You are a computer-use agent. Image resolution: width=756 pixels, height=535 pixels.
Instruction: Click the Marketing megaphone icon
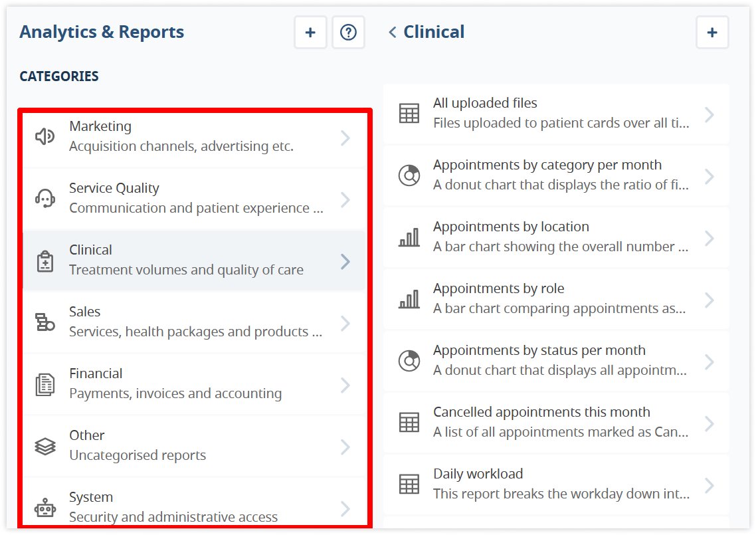tap(45, 137)
